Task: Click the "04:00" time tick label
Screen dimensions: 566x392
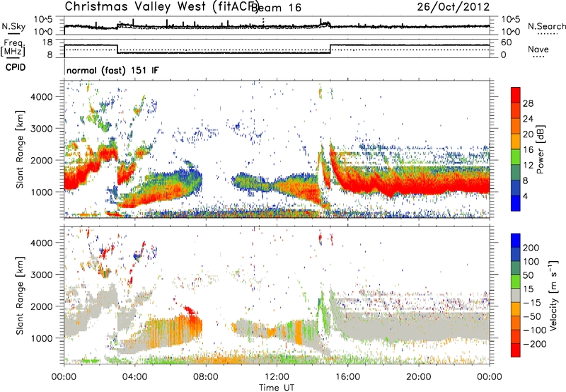Action: [135, 377]
